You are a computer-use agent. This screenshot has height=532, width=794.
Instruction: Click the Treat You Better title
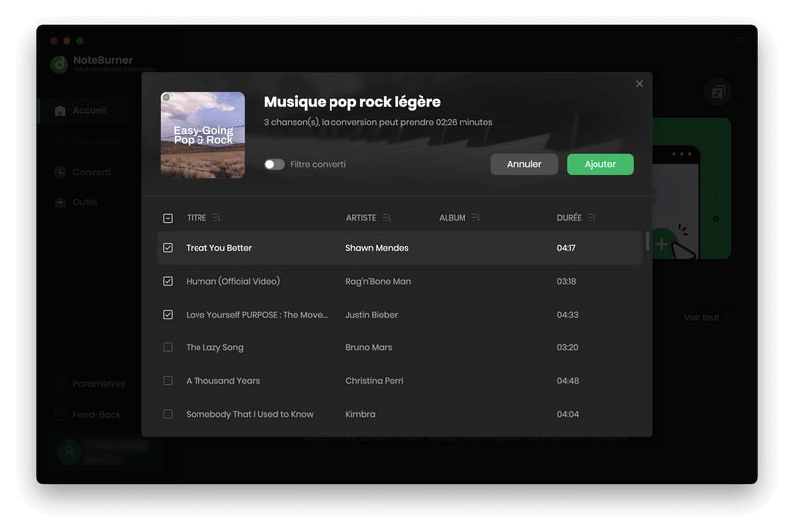pos(218,248)
